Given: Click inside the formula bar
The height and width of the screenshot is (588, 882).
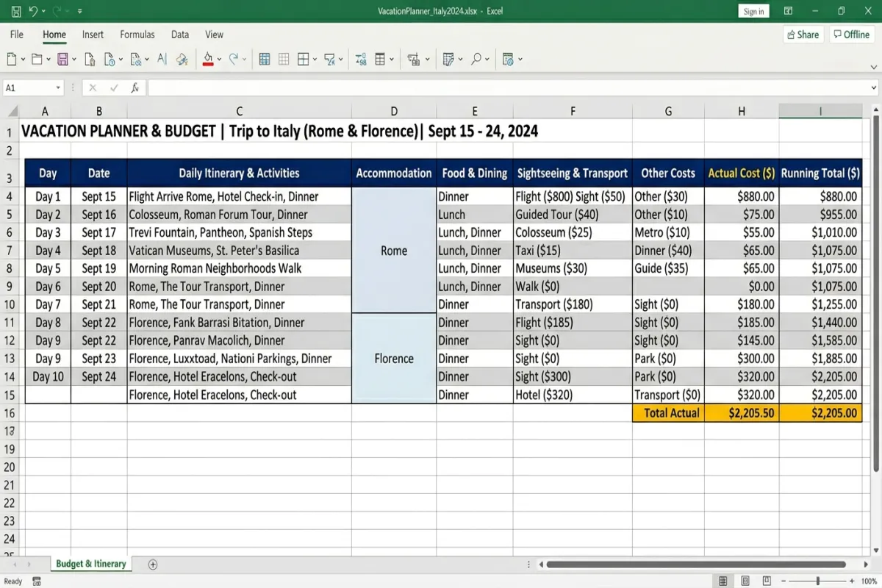Looking at the screenshot, I should [x=441, y=87].
